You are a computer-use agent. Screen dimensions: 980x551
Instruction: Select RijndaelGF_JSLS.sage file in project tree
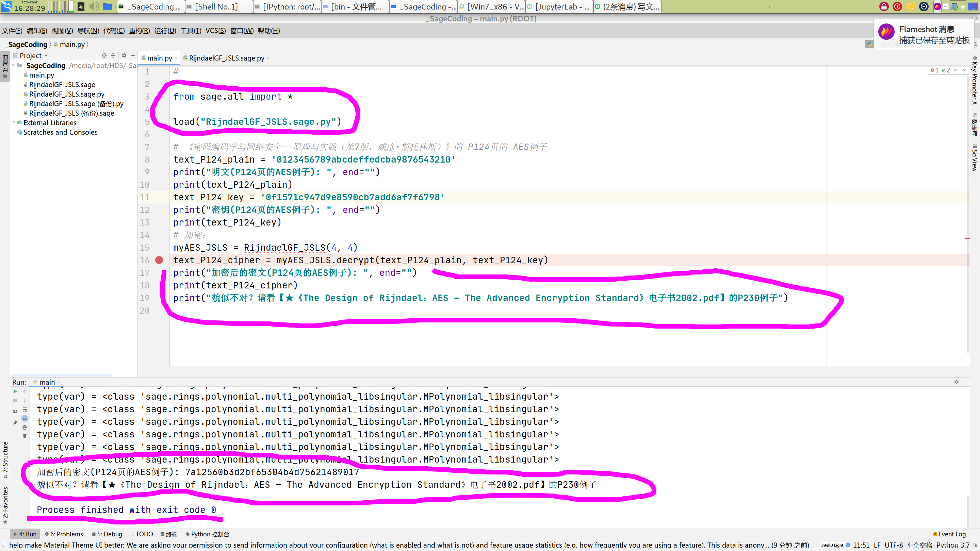pos(62,84)
